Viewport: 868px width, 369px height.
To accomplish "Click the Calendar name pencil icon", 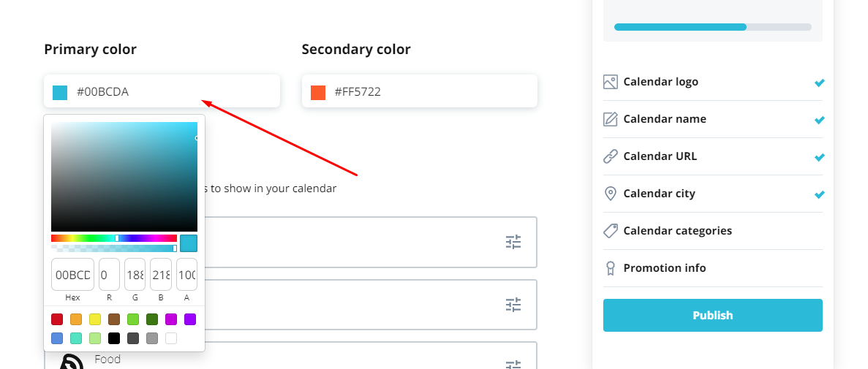I will tap(610, 119).
